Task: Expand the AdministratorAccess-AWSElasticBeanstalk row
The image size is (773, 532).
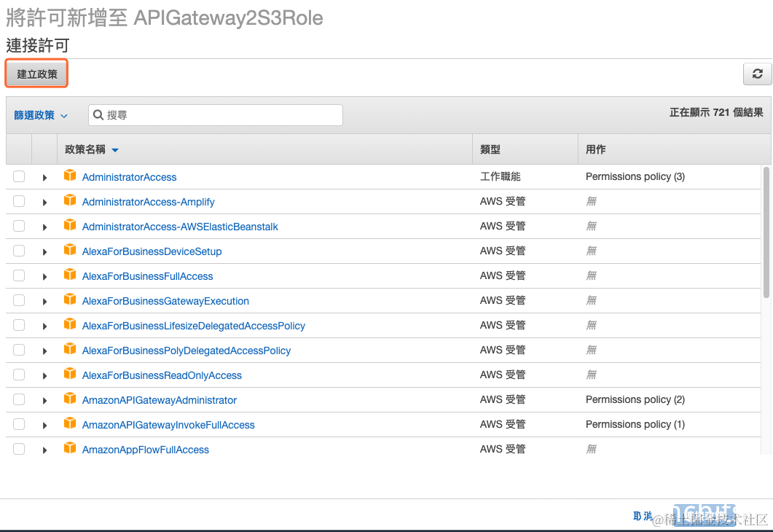Action: point(44,227)
